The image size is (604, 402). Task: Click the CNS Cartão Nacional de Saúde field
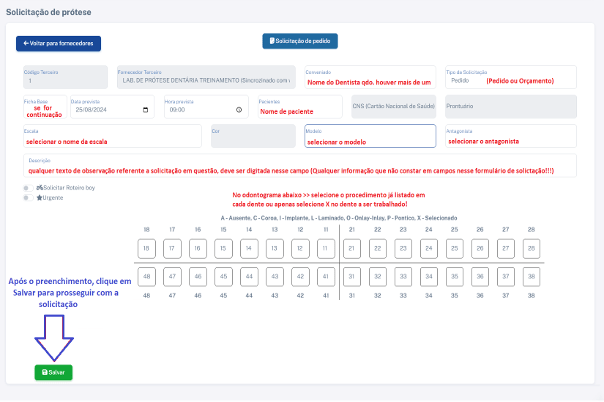click(x=394, y=107)
